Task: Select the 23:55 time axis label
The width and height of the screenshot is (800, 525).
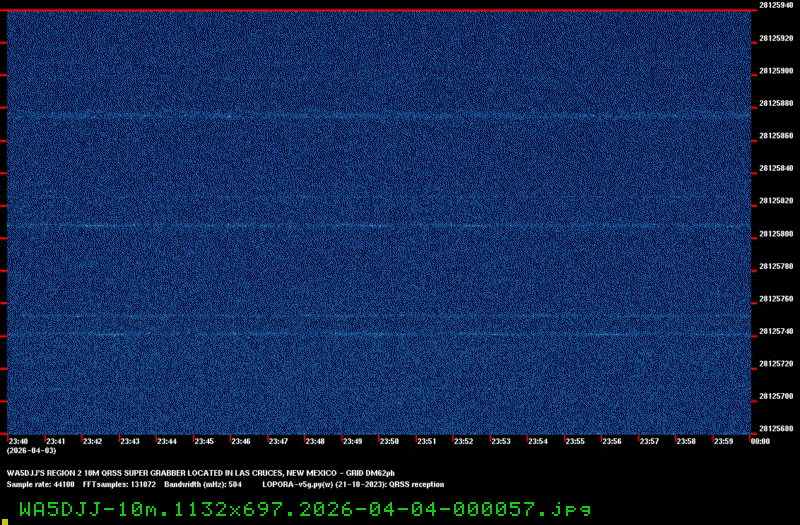Action: coord(574,441)
